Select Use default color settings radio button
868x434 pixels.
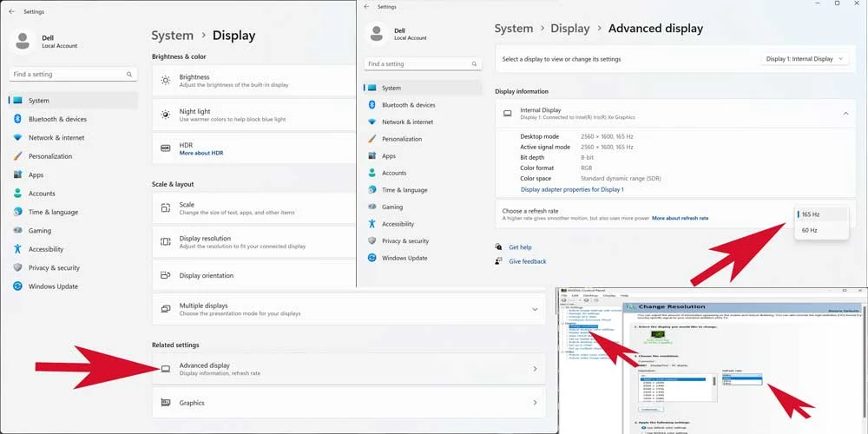643,427
